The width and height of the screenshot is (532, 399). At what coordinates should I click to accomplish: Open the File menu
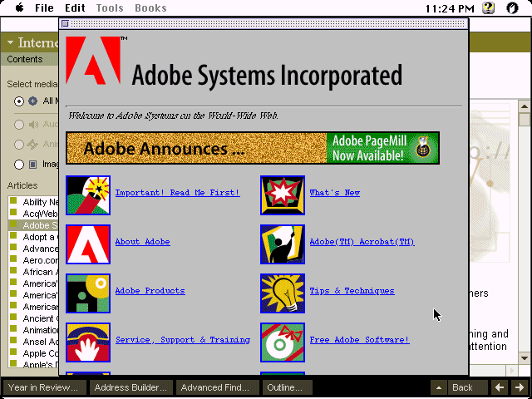(x=45, y=8)
